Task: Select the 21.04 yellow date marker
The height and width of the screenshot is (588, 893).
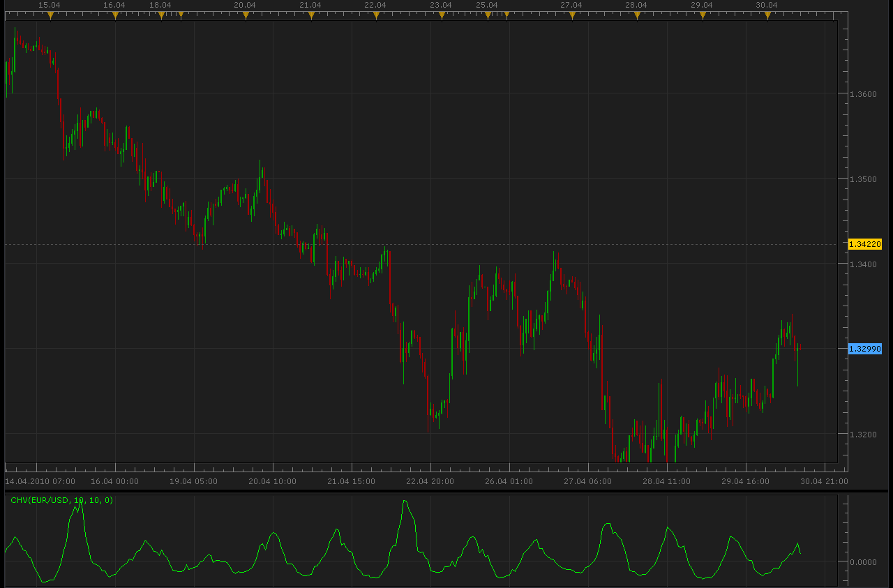Action: (311, 15)
